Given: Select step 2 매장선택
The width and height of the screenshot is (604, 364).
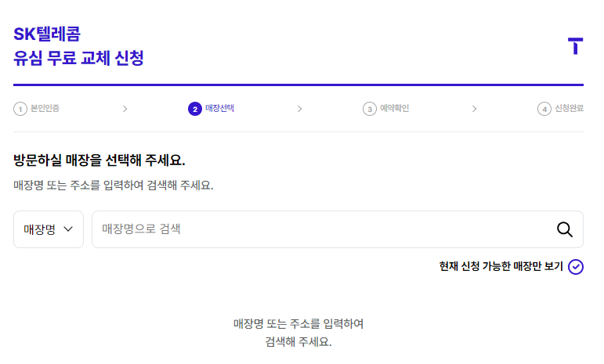Looking at the screenshot, I should tap(211, 109).
